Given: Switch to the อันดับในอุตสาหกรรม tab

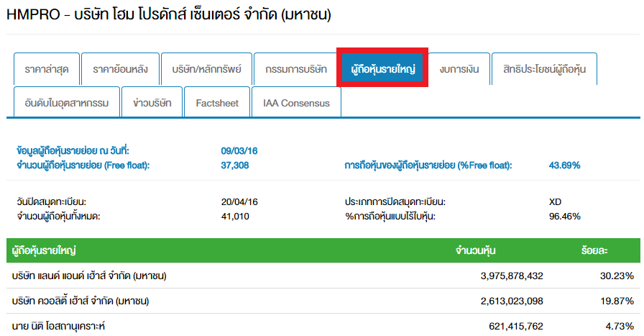Looking at the screenshot, I should (x=66, y=103).
